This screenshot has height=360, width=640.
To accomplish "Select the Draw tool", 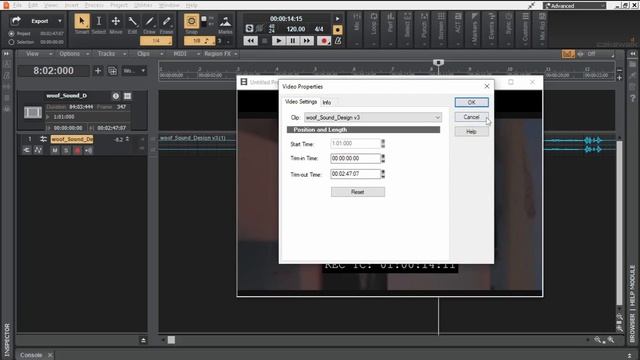I will (x=149, y=21).
